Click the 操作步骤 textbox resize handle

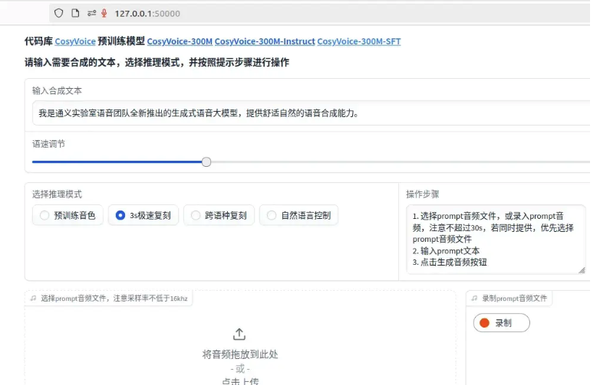582,270
